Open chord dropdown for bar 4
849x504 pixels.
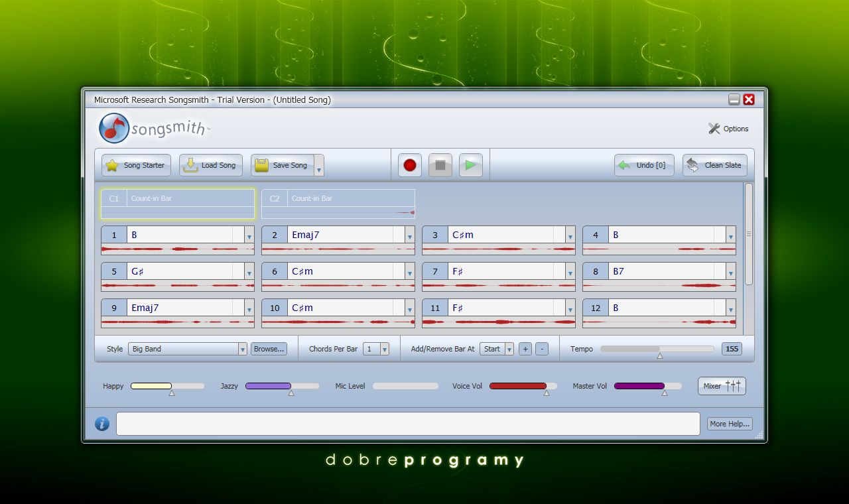click(731, 235)
